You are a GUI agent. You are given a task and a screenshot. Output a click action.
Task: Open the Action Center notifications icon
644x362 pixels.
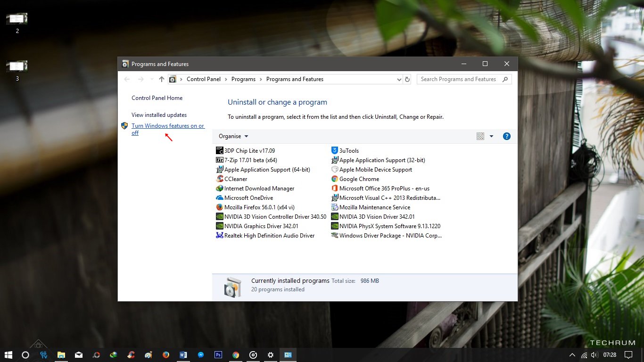pyautogui.click(x=628, y=355)
